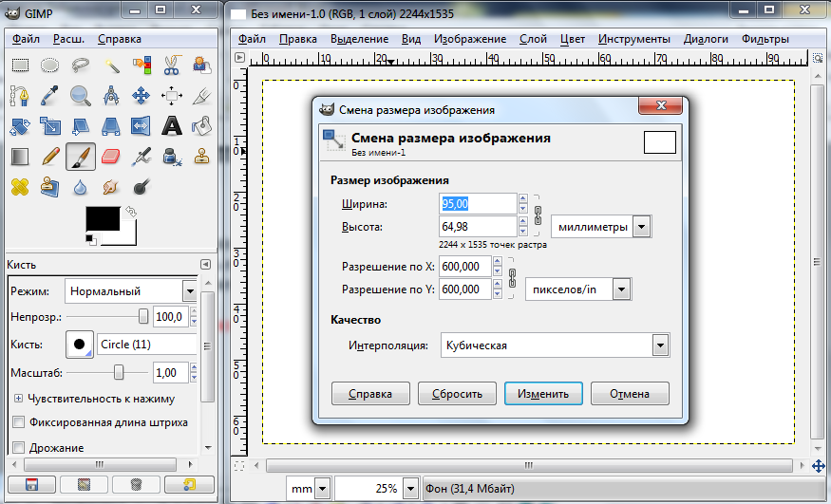
Task: Open the 25% zoom level dropdown
Action: [x=376, y=488]
